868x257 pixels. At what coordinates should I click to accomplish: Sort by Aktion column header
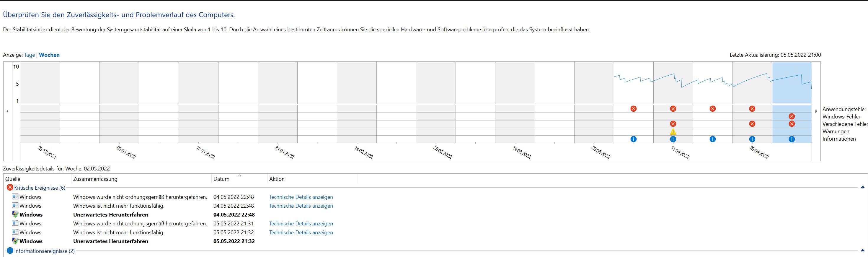[x=312, y=179]
